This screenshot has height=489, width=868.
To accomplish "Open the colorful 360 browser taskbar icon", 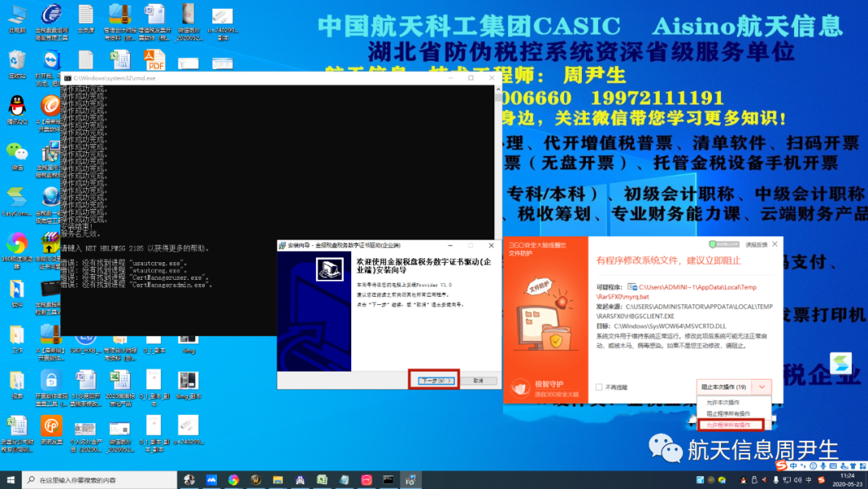I will [x=233, y=480].
